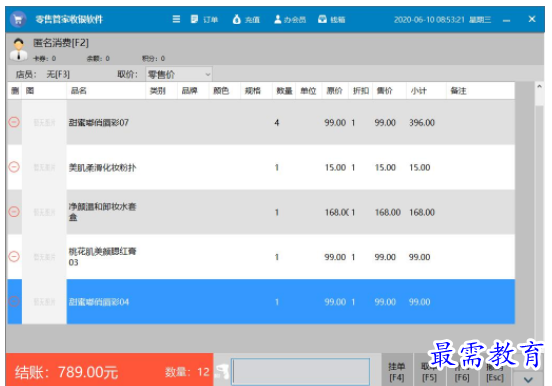
Task: Click the 店员 无[F3] clerk selector
Action: coord(43,74)
